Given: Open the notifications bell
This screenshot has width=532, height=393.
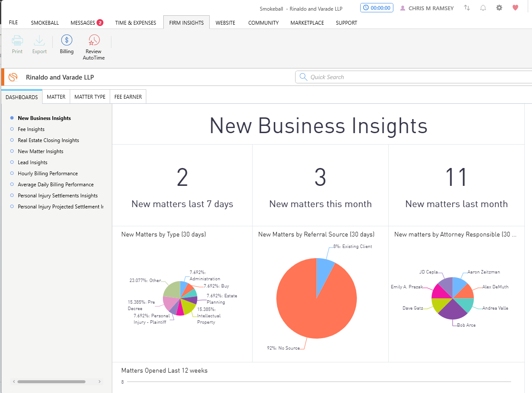Looking at the screenshot, I should 483,8.
